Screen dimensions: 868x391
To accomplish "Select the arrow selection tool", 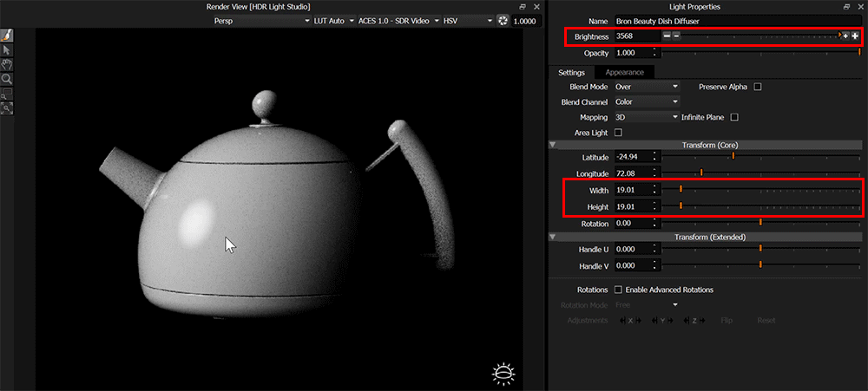I will point(7,50).
